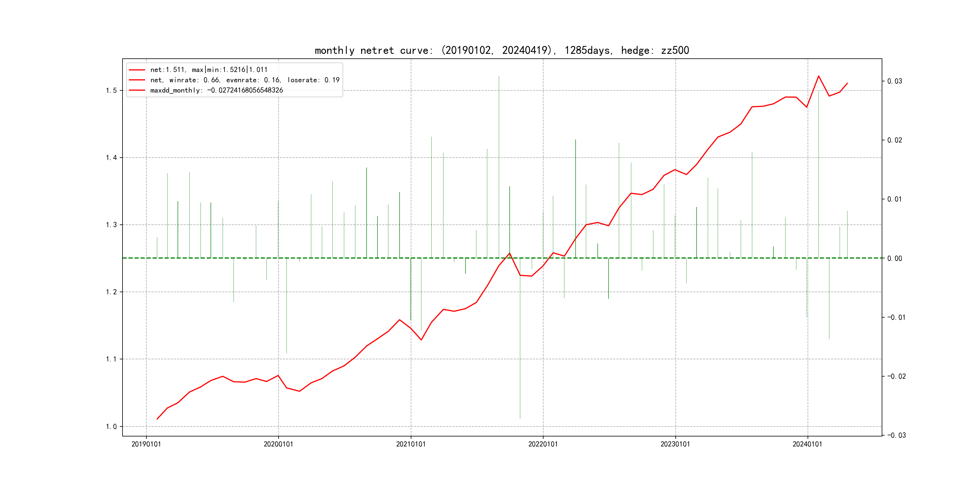Screen dimensions: 980x490
Task: Click red line swatch beside net:1.511
Action: (137, 70)
